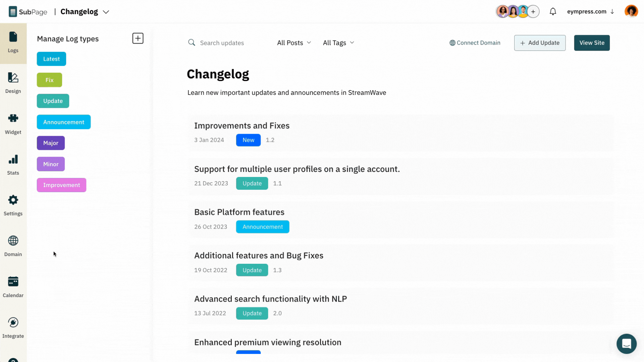
Task: Open the All Tags filter dropdown
Action: click(338, 43)
